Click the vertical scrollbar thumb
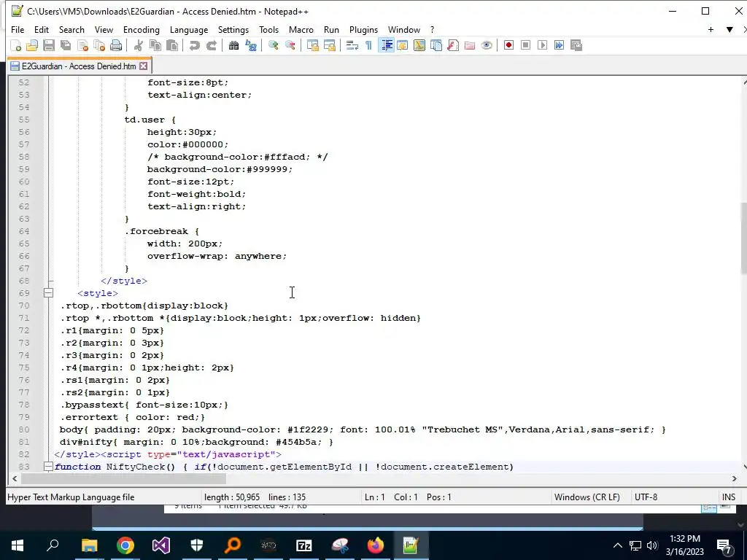Viewport: 747px width, 560px height. tap(743, 238)
